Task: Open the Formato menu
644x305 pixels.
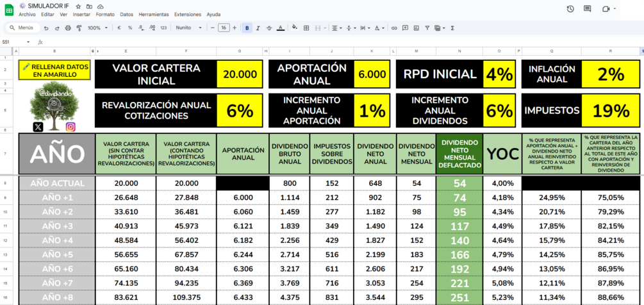Action: tap(105, 14)
